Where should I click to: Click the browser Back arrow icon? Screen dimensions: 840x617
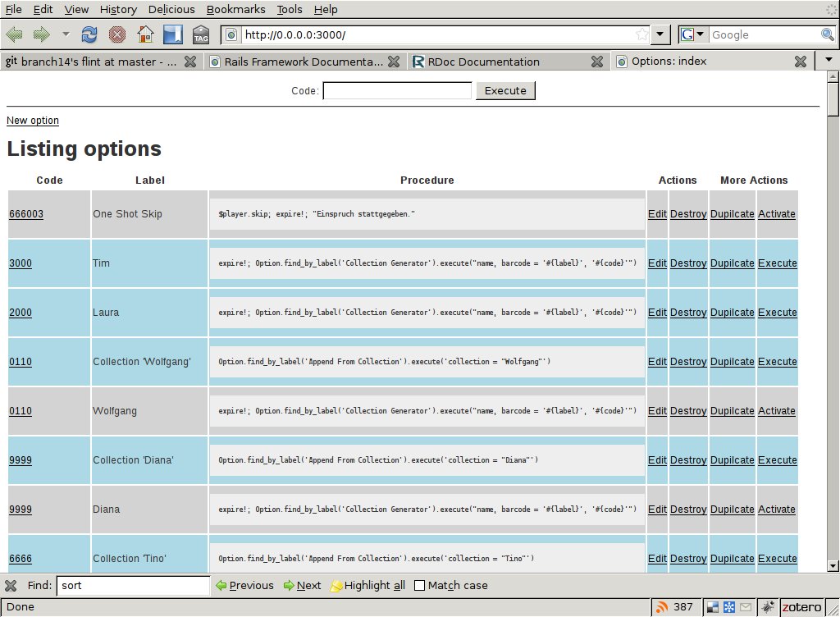pos(15,34)
